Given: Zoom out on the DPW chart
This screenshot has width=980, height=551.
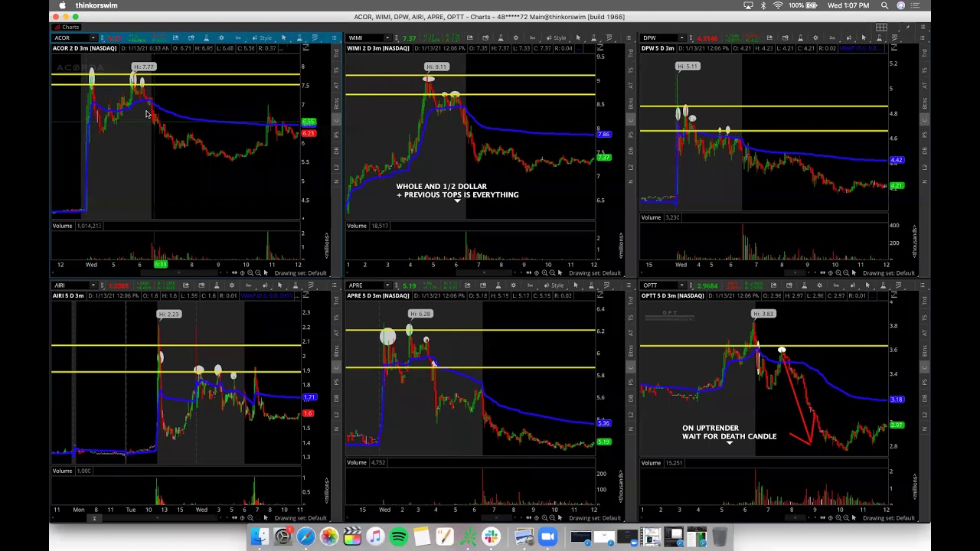Looking at the screenshot, I should pos(844,273).
